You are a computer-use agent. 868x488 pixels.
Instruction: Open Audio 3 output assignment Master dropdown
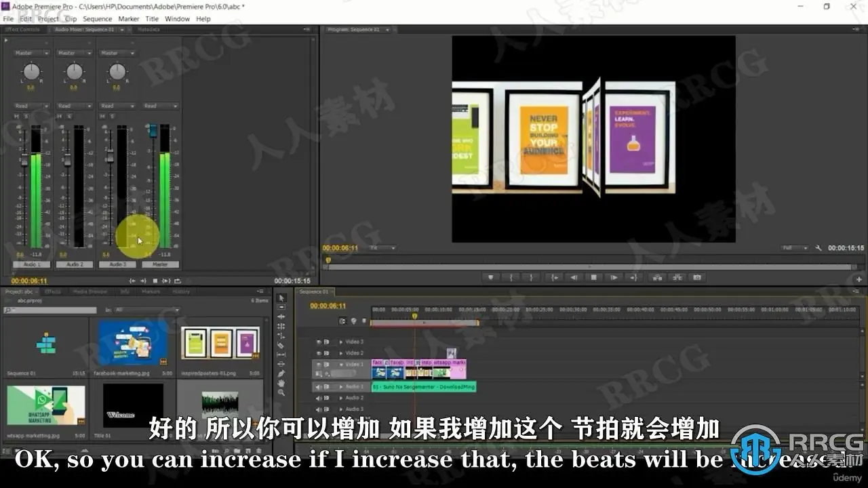(x=118, y=53)
